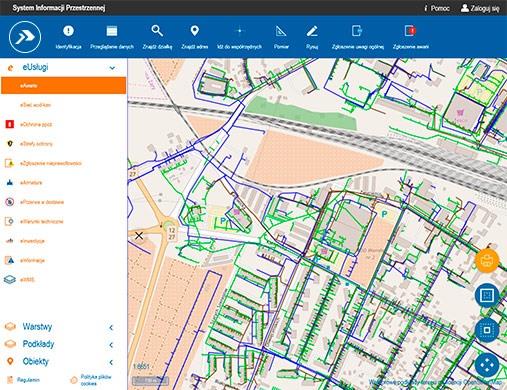
Task: Select the eAwarie highlighted menu item
Action: tap(63, 85)
